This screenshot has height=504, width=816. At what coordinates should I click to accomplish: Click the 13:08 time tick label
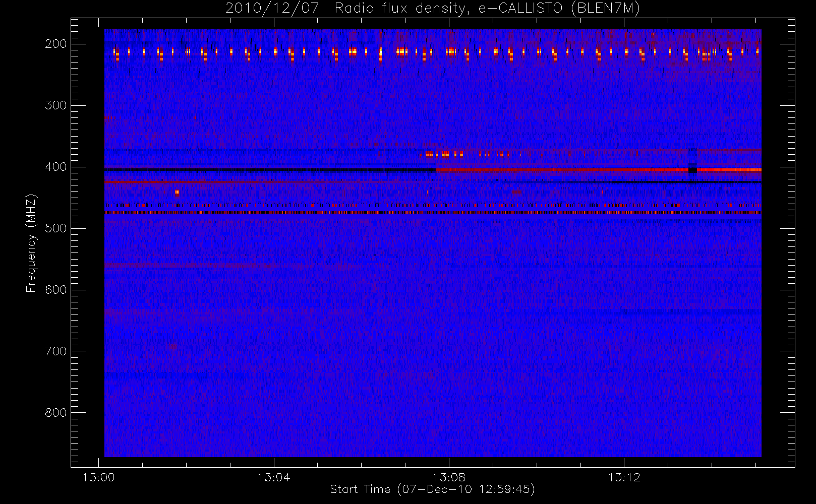(x=449, y=477)
